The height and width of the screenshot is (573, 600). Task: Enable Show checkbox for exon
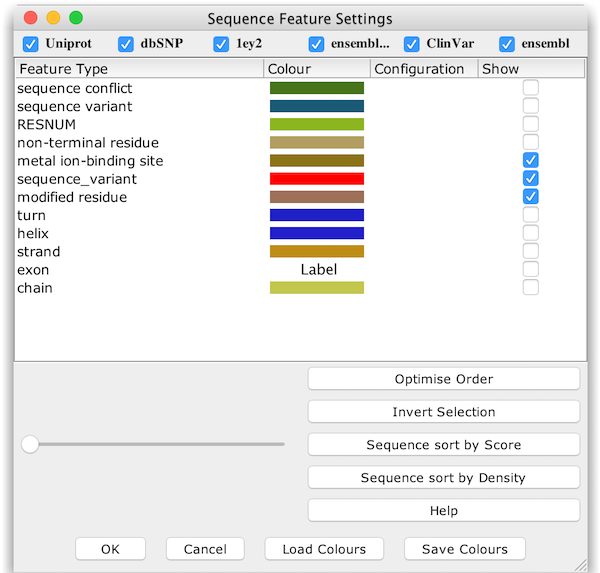tap(530, 269)
